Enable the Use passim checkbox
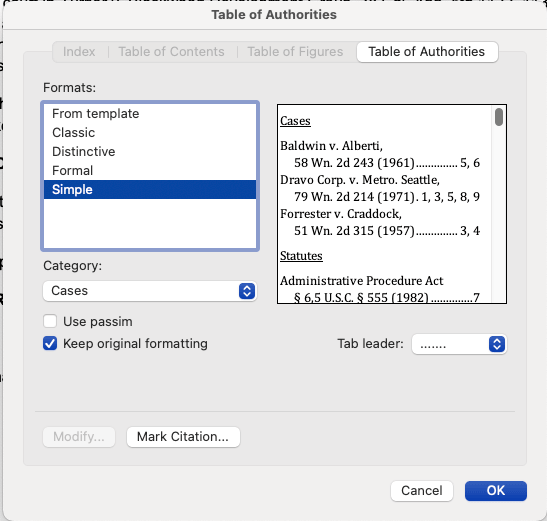Screen dimensions: 547x521 [50, 321]
